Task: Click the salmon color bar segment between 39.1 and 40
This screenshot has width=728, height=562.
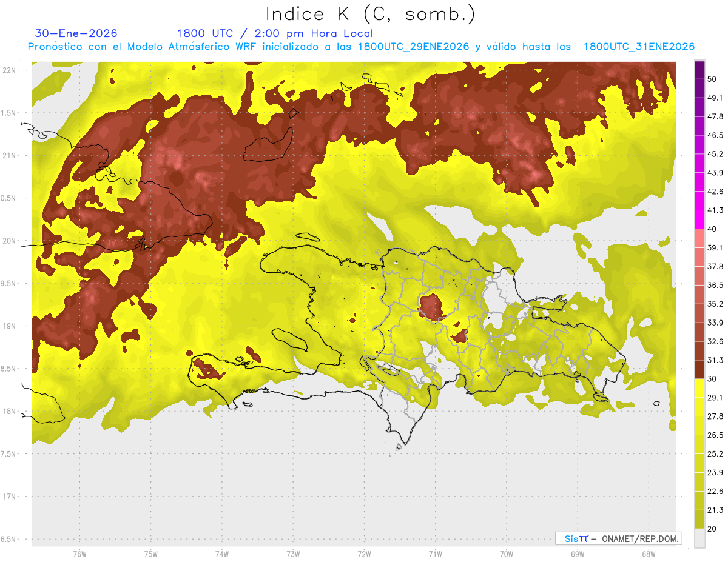Action: [700, 238]
